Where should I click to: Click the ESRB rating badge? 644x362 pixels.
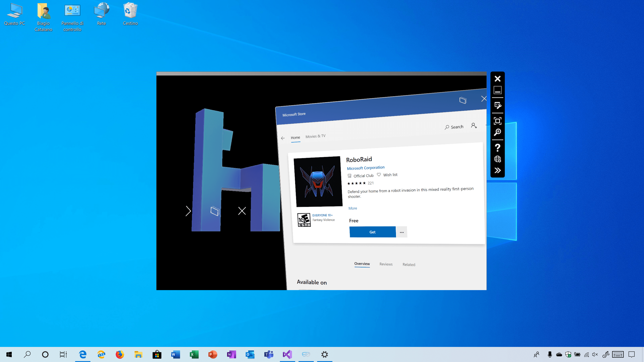tap(304, 220)
